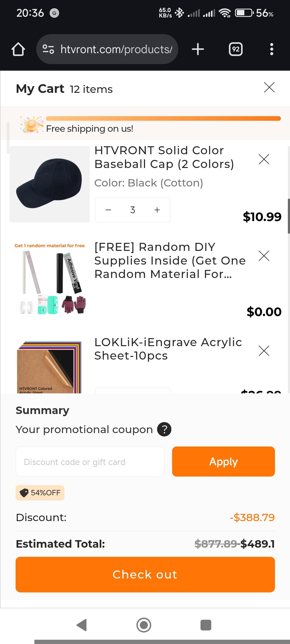This screenshot has width=290, height=644.
Task: Open the LOKLiK-iEngrave Acrylic Sheet product link
Action: click(x=168, y=349)
